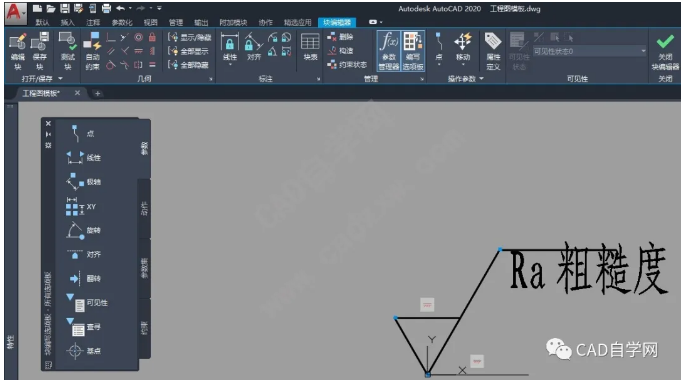Click Delete (删除) constraints in ribbon

340,37
